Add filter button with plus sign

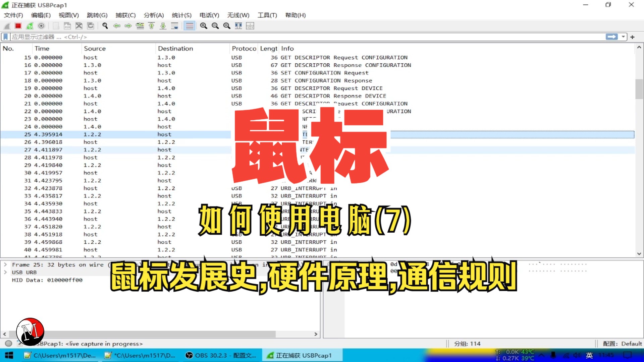click(632, 37)
